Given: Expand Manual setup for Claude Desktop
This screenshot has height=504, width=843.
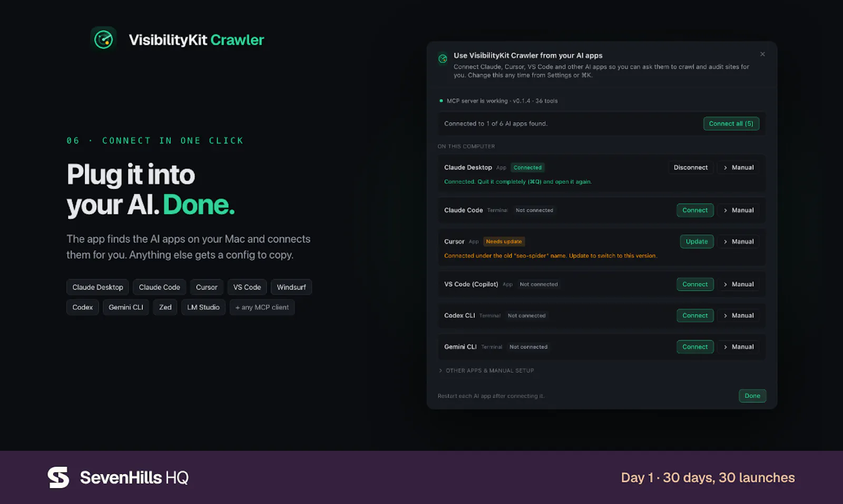Looking at the screenshot, I should pyautogui.click(x=738, y=167).
